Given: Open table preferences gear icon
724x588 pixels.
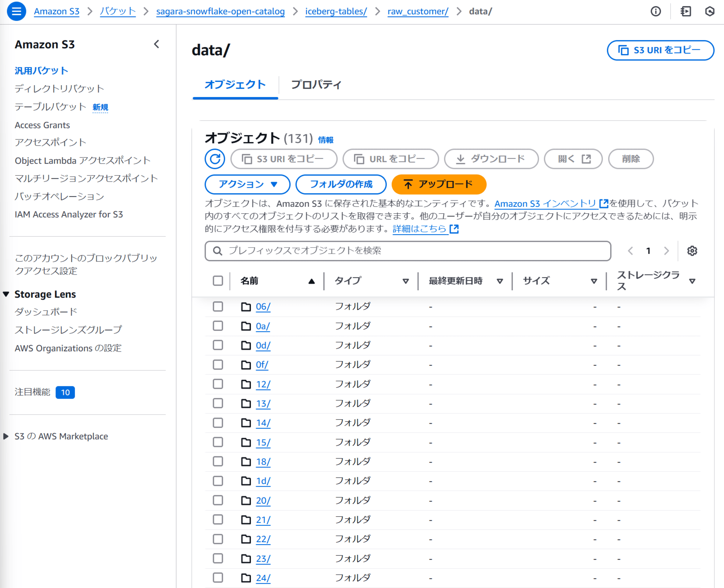Looking at the screenshot, I should click(x=692, y=251).
